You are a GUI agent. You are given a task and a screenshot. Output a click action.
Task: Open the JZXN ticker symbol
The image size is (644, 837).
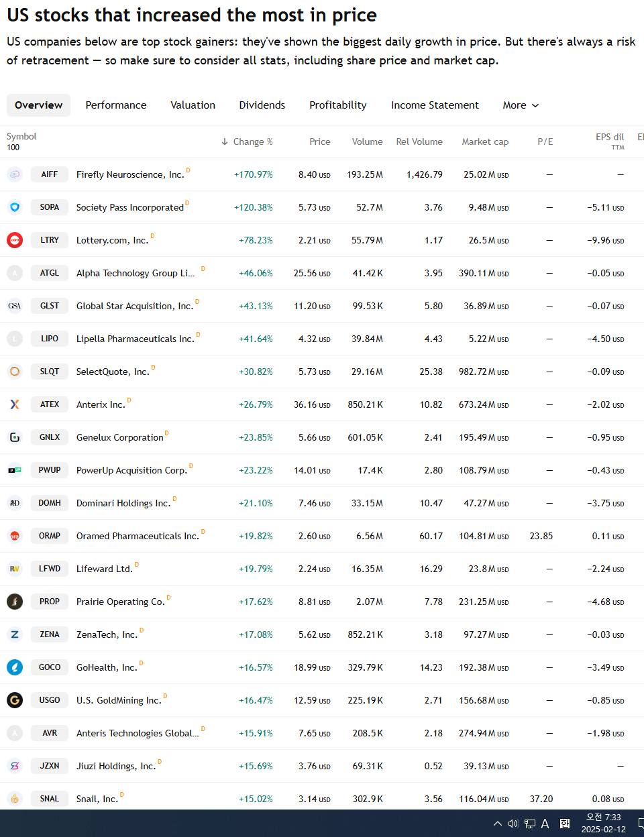point(50,766)
